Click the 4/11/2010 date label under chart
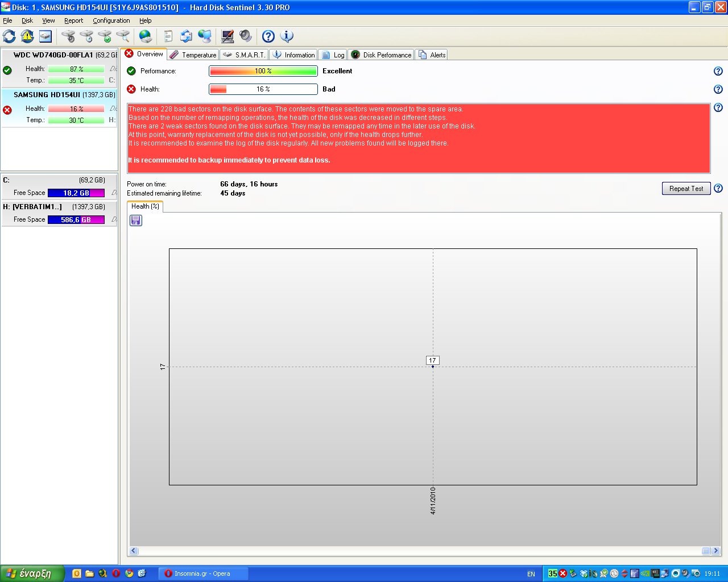Image resolution: width=728 pixels, height=582 pixels. [x=433, y=501]
